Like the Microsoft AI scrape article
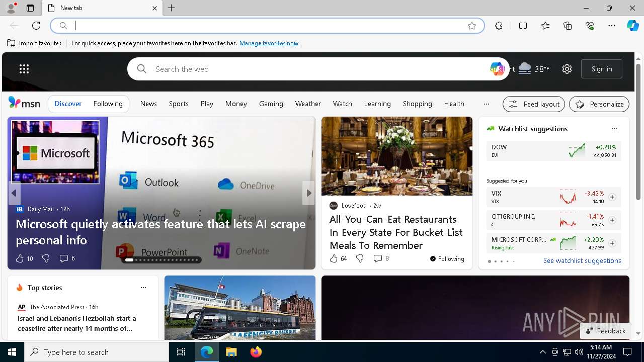Viewport: 644px width, 362px height. 24,258
